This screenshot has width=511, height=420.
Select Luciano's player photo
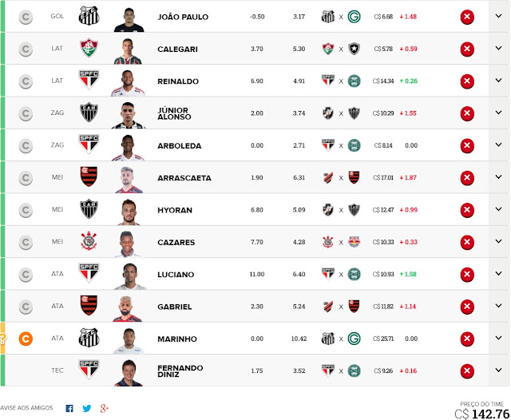click(x=129, y=276)
